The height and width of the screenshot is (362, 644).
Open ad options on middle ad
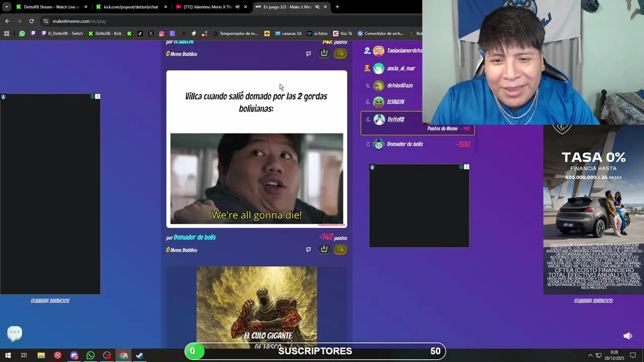pyautogui.click(x=466, y=167)
